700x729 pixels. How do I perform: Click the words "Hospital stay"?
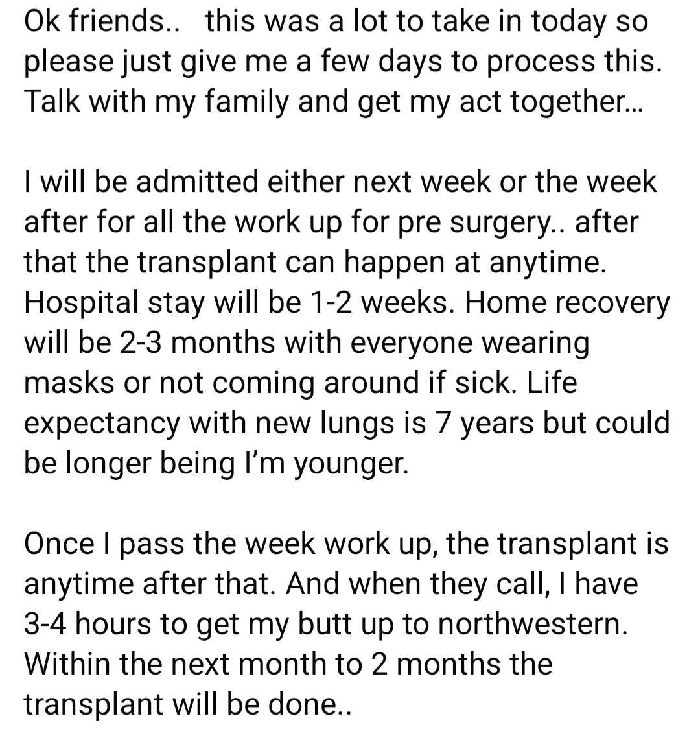tap(114, 303)
